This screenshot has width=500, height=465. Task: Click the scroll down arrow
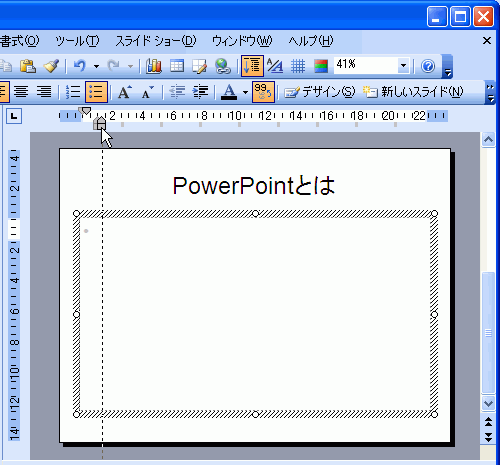point(488,403)
